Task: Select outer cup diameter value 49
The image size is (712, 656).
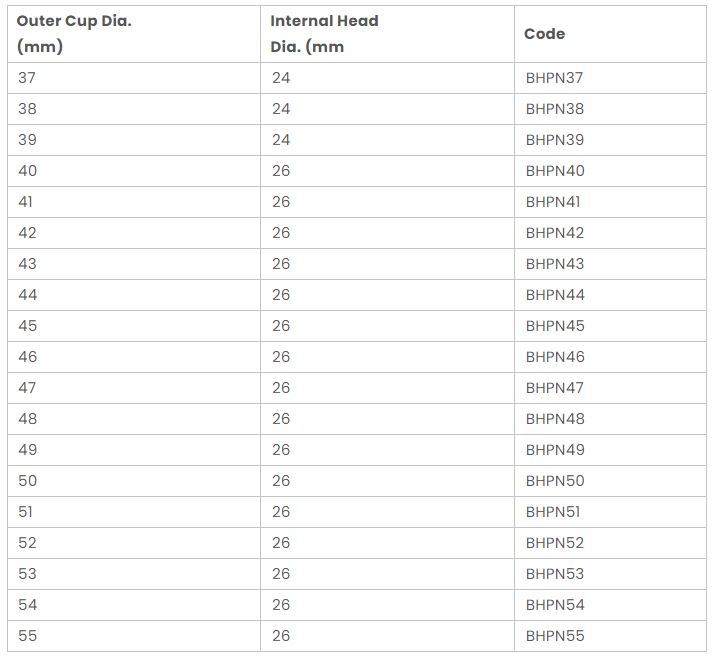Action: (x=27, y=450)
